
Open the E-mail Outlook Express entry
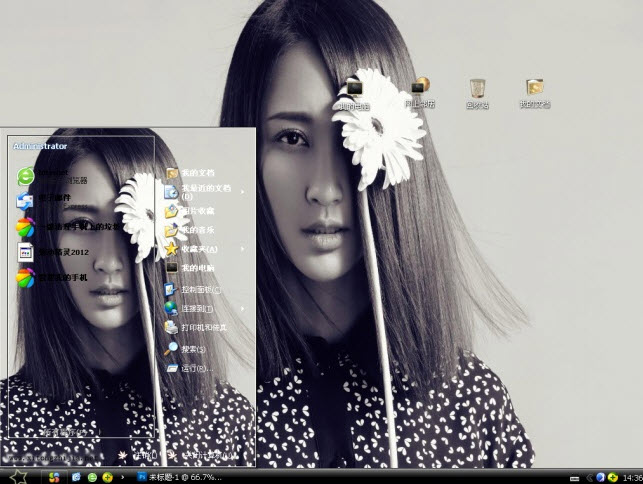point(52,201)
